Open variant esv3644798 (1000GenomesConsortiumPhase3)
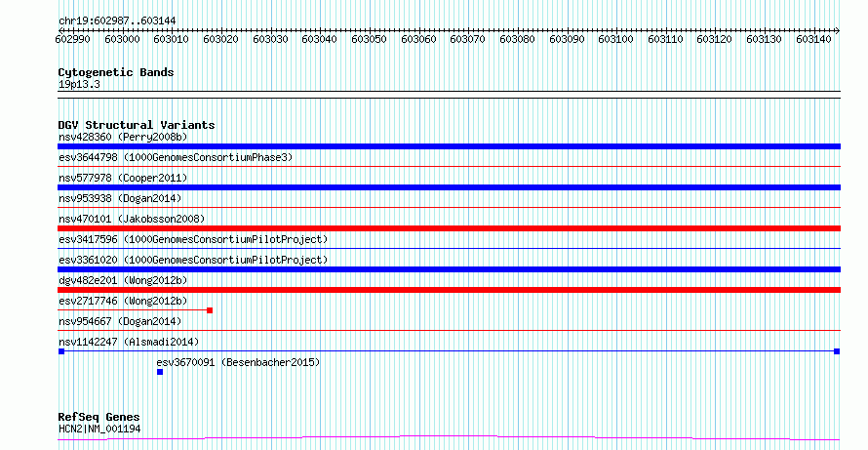The image size is (868, 450). pos(176,157)
